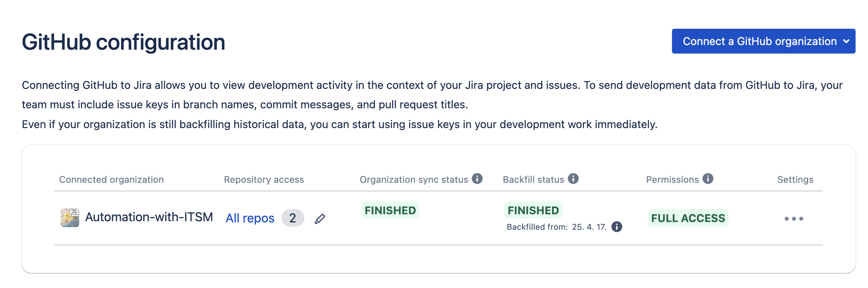Screen dimensions: 868x288
Task: Expand the chevron on the Connect GitHub organization button
Action: click(846, 41)
